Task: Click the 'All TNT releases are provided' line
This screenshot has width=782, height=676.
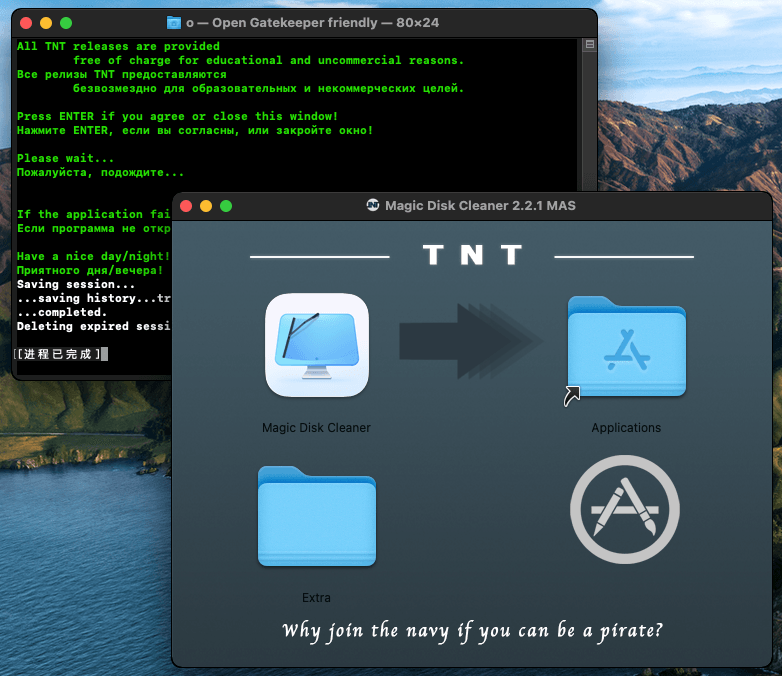Action: [118, 46]
